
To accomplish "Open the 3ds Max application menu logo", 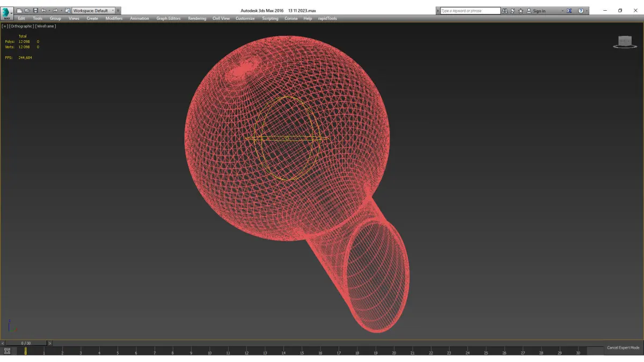I will [7, 13].
